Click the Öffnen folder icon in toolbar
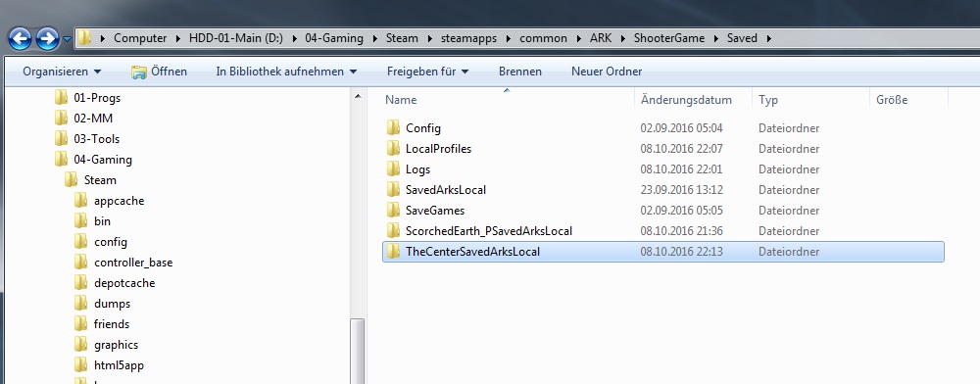The width and height of the screenshot is (980, 384). tap(139, 72)
